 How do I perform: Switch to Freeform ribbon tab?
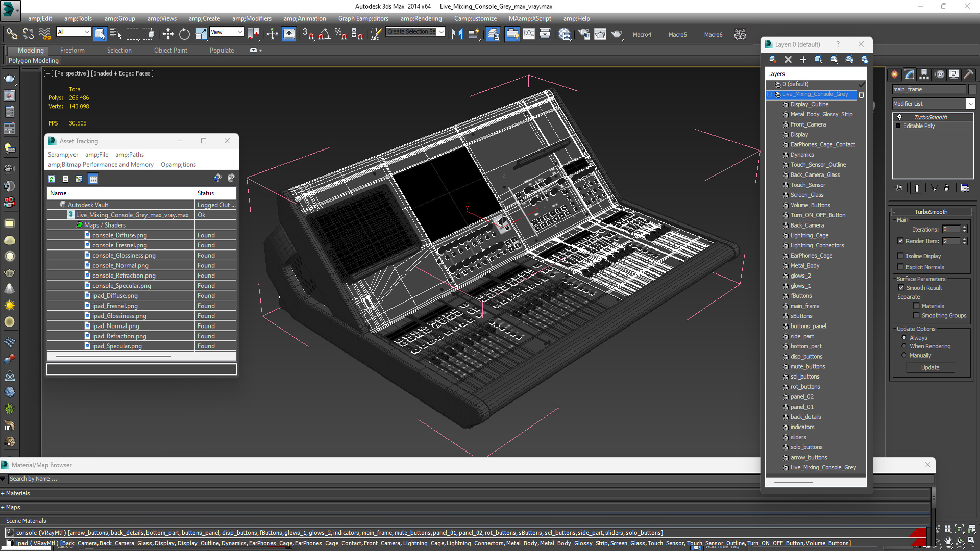[72, 51]
